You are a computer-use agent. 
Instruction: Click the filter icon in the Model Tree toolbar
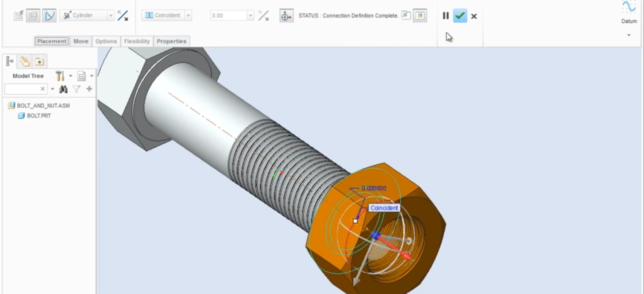(77, 89)
